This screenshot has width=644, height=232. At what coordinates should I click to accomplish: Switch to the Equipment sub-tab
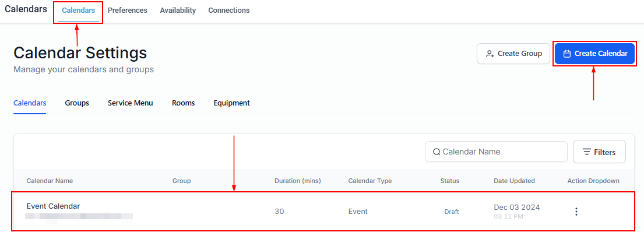click(231, 103)
